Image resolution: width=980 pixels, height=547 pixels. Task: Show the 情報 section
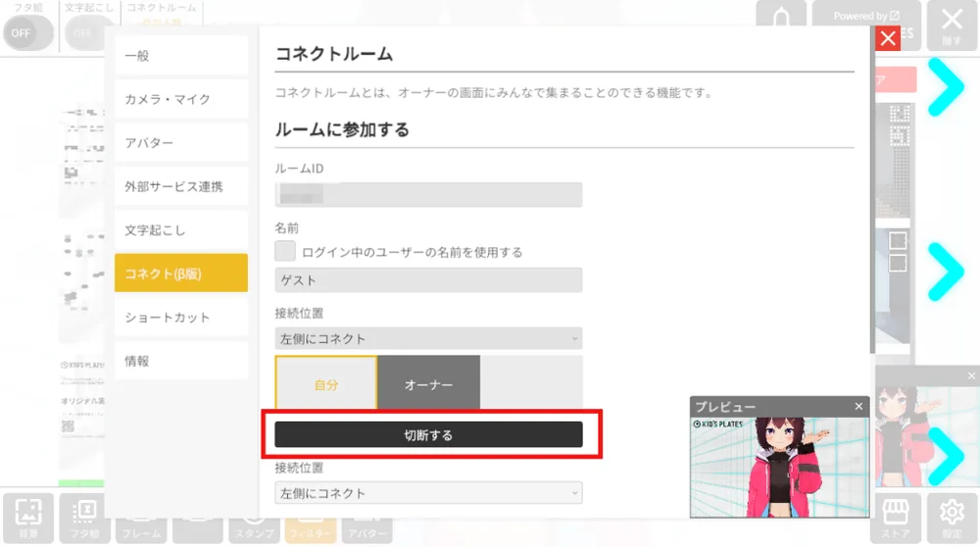[181, 361]
